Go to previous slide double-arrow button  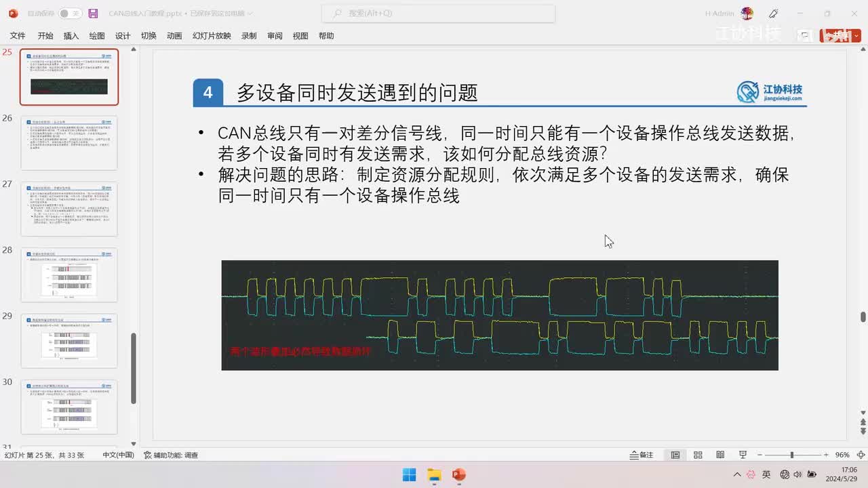863,423
